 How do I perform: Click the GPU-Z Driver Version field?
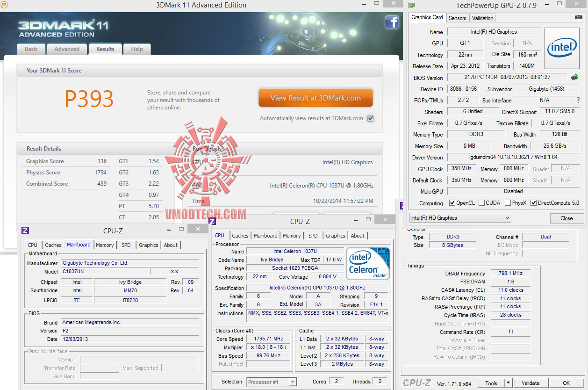[513, 157]
